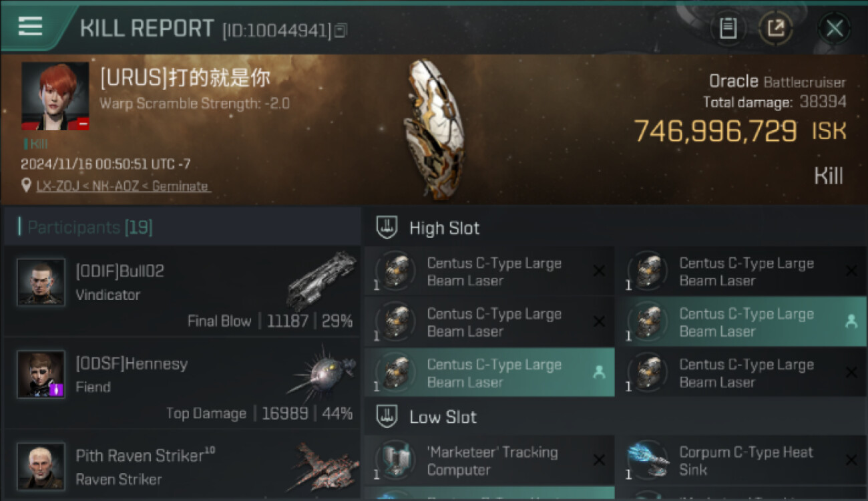This screenshot has height=501, width=868.
Task: Click the High Slot section header
Action: click(x=444, y=228)
